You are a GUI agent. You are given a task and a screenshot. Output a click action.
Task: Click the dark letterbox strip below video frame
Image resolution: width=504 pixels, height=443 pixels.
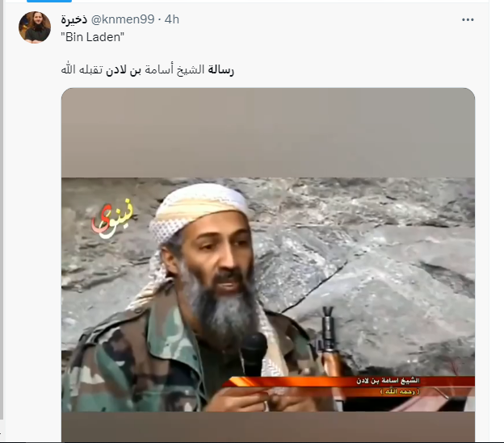pyautogui.click(x=268, y=427)
